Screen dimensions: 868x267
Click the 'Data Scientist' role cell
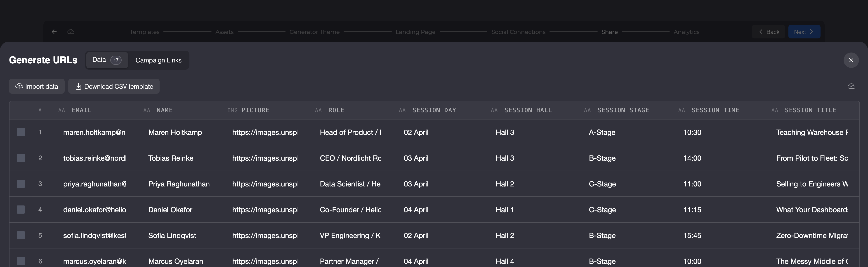(350, 184)
